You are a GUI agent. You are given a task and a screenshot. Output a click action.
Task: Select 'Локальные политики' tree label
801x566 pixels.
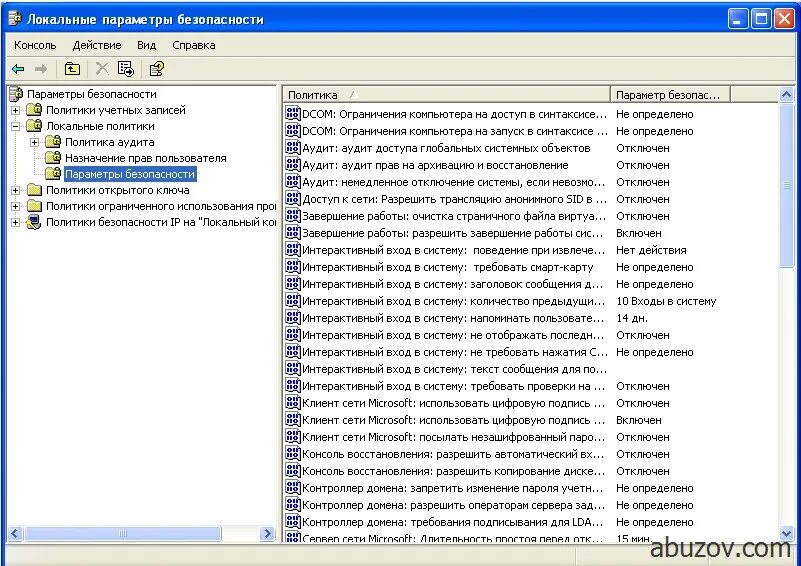100,126
